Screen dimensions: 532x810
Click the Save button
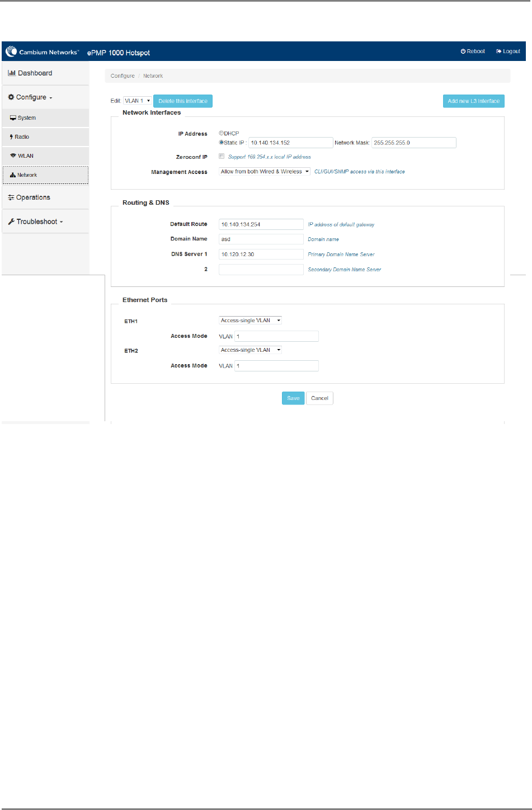(x=293, y=398)
